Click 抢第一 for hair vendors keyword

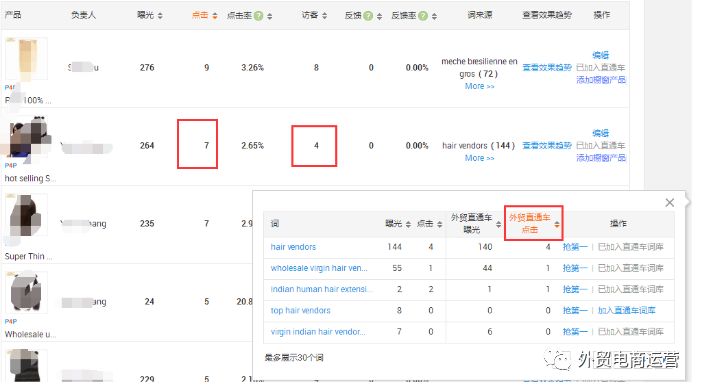coord(575,247)
